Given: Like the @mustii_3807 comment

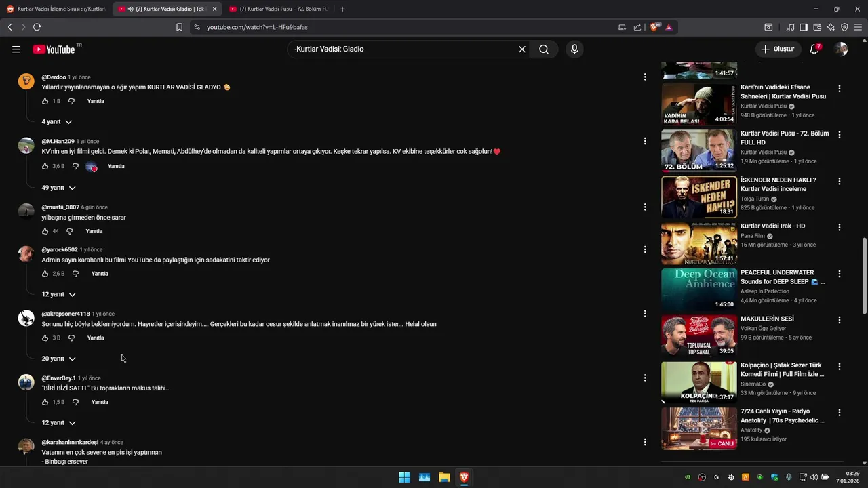Looking at the screenshot, I should [x=45, y=231].
